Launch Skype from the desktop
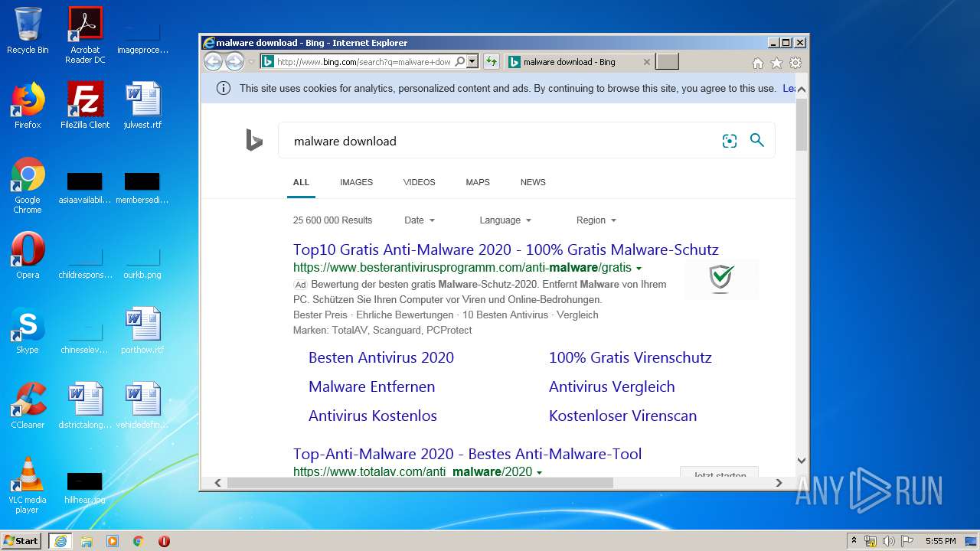The image size is (980, 551). click(28, 331)
